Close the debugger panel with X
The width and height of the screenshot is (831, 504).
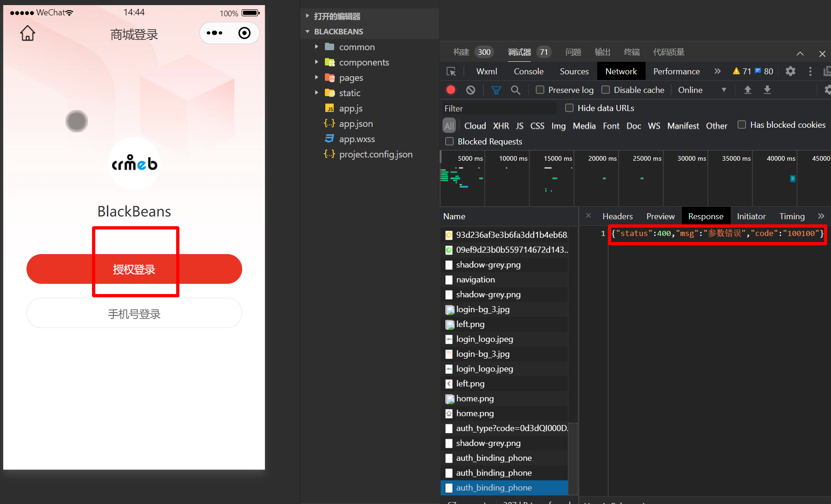822,54
